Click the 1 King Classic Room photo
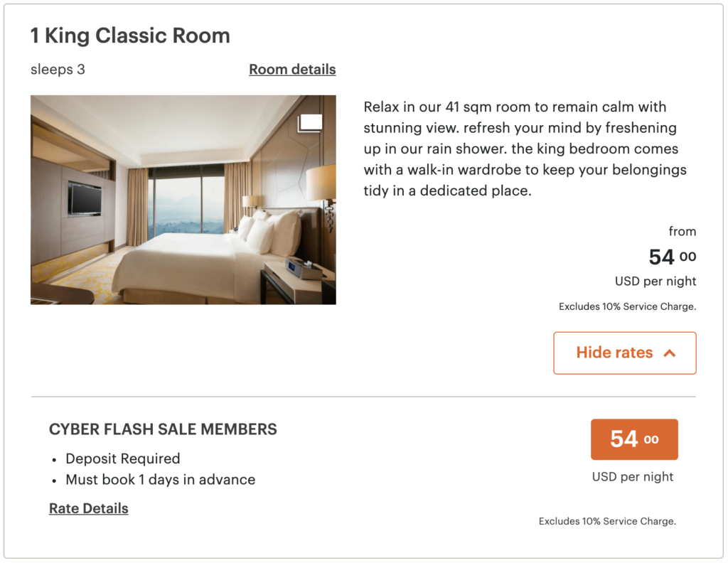The width and height of the screenshot is (728, 563). [x=183, y=200]
